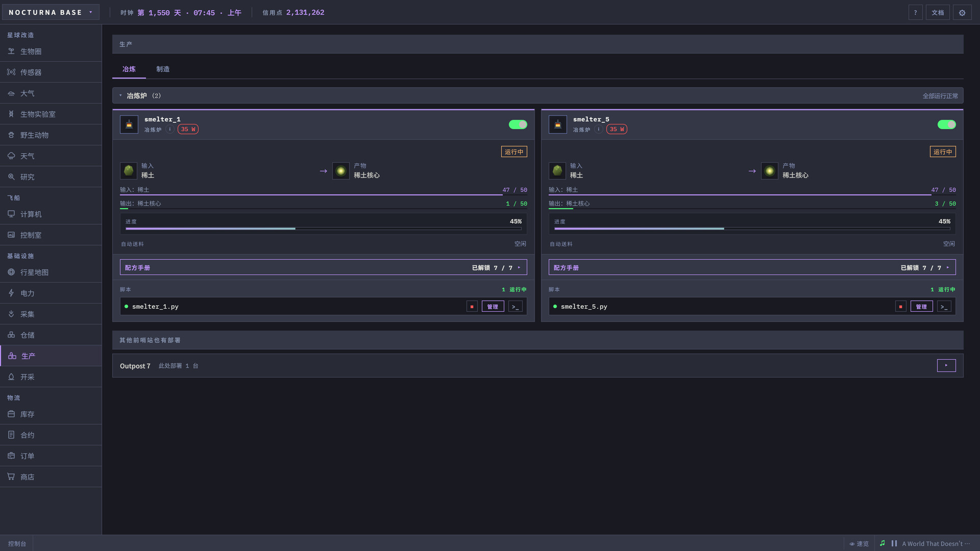Open the 天气 weather page

51,156
